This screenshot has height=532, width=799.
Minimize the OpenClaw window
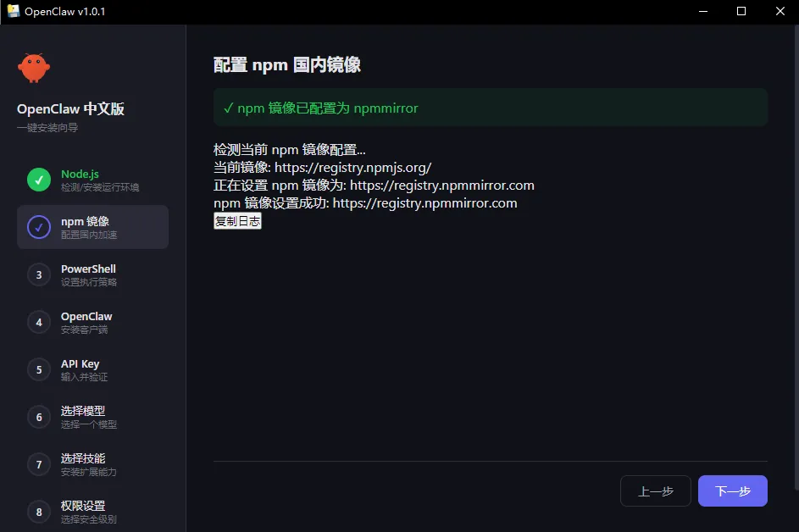pyautogui.click(x=703, y=11)
